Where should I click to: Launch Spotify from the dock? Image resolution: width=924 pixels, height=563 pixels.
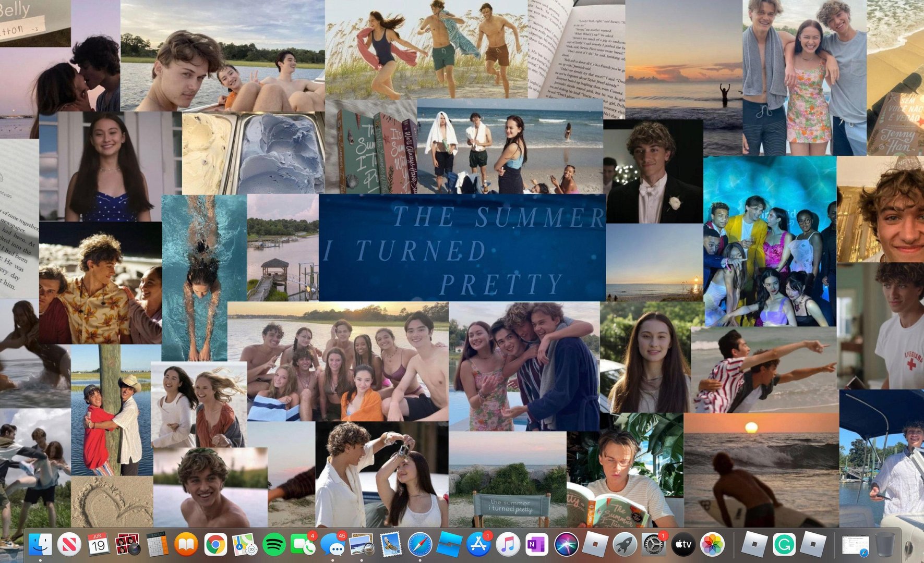274,545
